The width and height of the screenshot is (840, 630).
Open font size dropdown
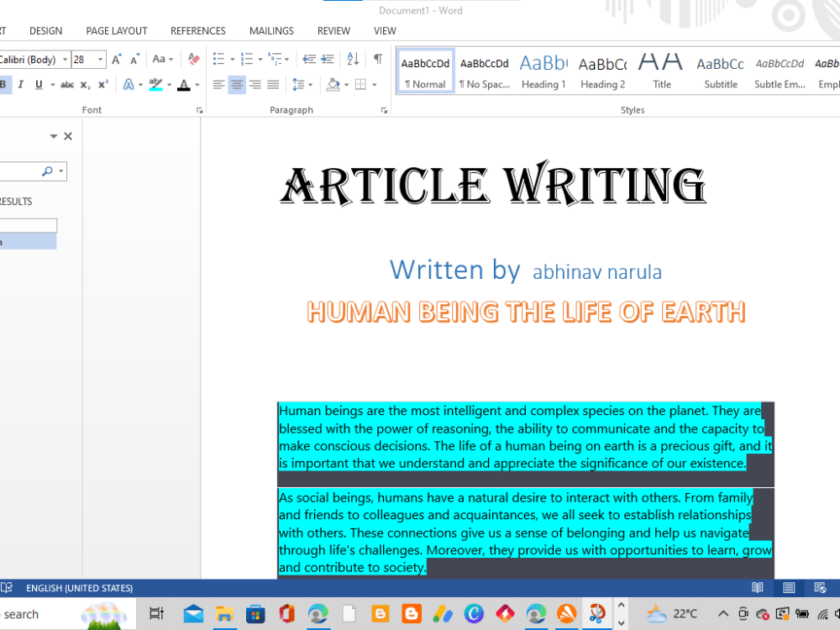pyautogui.click(x=100, y=60)
